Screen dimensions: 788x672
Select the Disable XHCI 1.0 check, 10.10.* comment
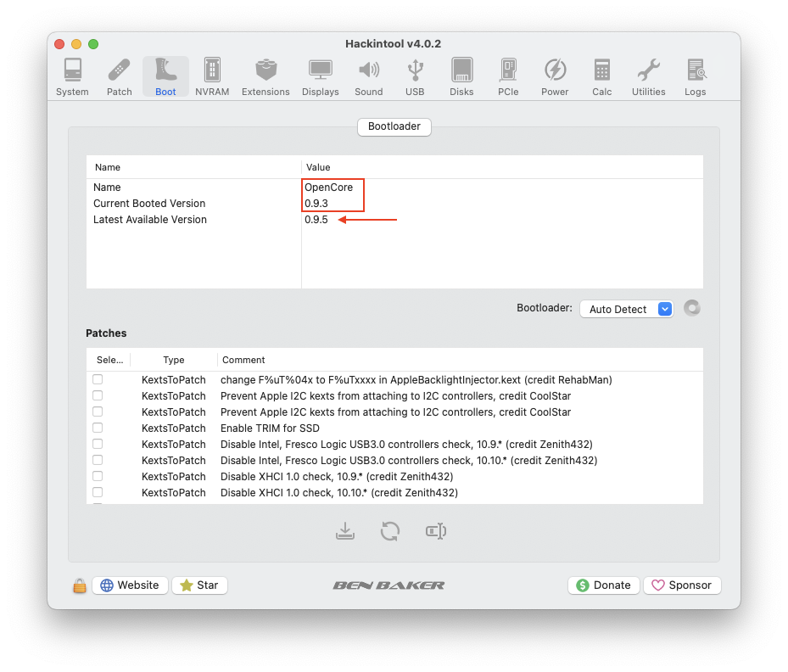[339, 493]
